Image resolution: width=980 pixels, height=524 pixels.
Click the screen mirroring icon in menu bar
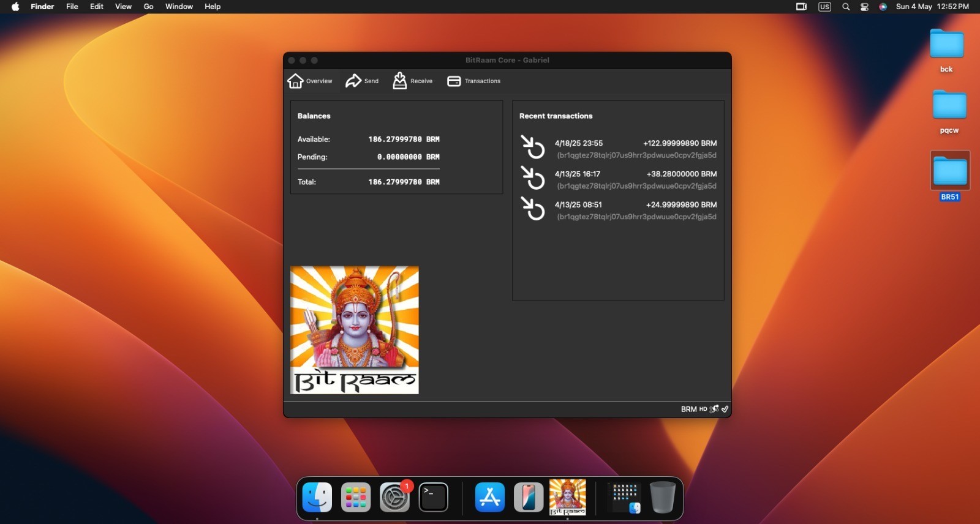(x=801, y=7)
